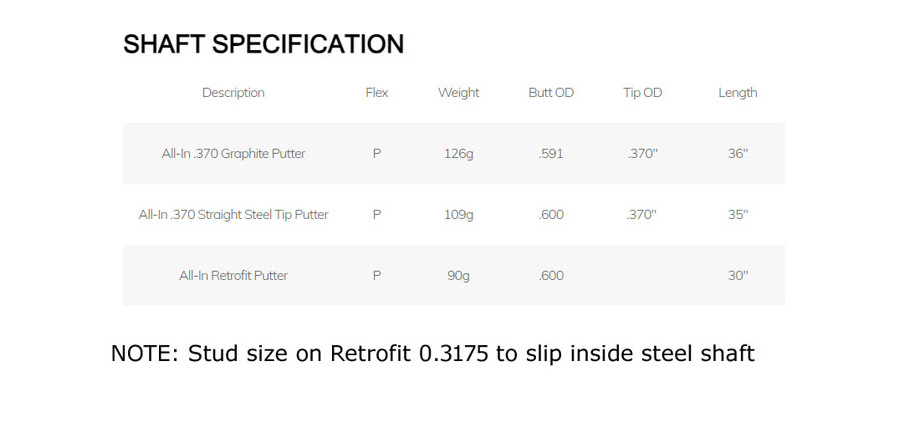Click the NOTE about Retrofit stud size
This screenshot has height=426, width=900.
click(432, 353)
